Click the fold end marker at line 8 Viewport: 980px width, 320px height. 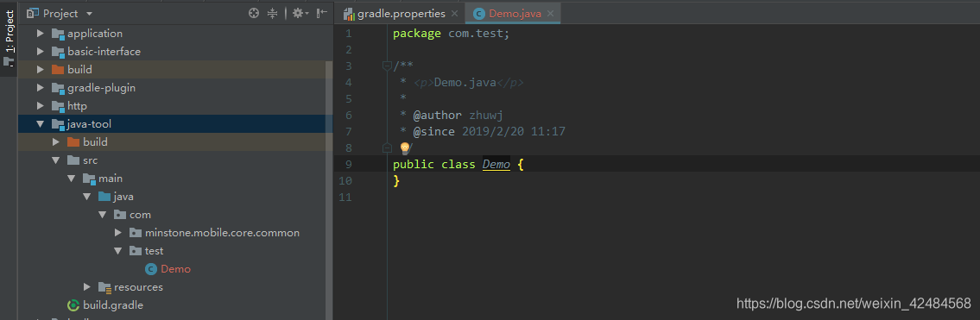pos(387,147)
